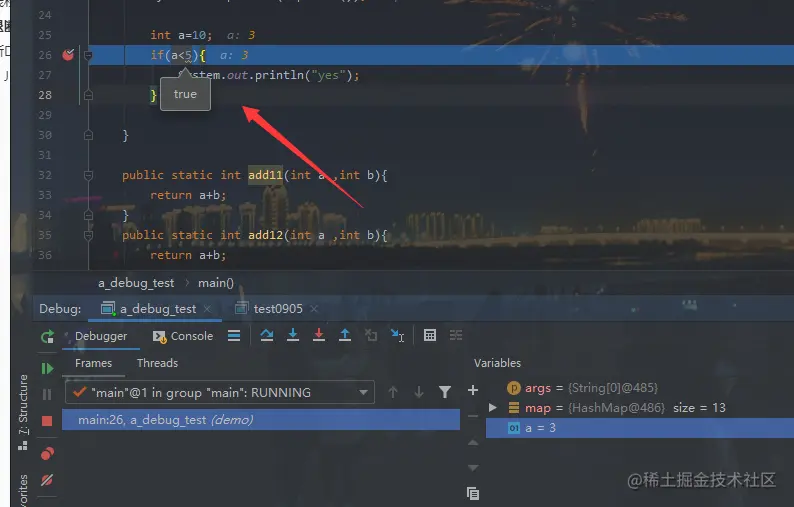This screenshot has width=794, height=507.
Task: Open Favorites tool window side tab
Action: tap(22, 490)
